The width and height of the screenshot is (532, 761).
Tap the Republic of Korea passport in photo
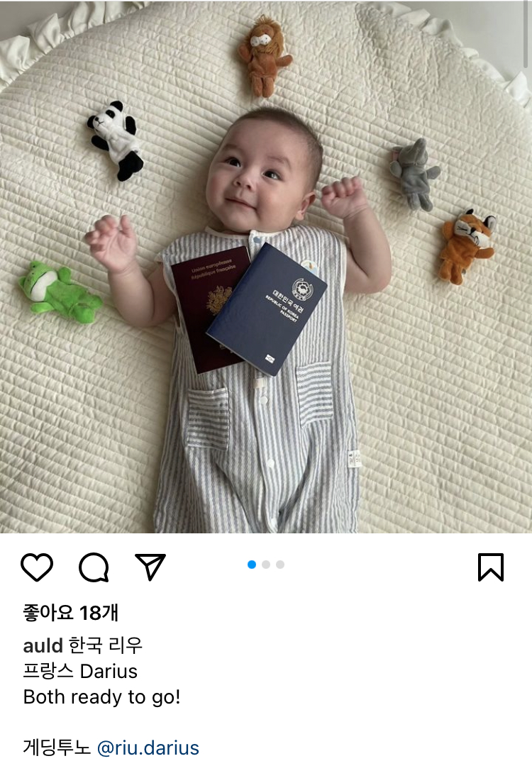[x=267, y=309]
